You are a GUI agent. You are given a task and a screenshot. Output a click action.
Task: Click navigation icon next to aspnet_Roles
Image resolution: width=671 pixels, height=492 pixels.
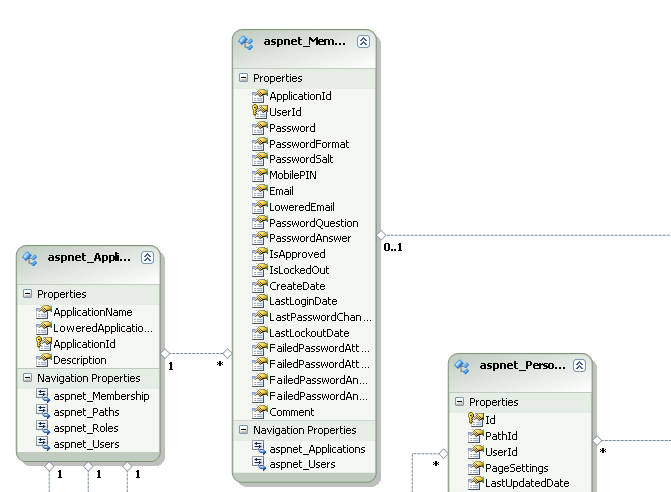[43, 427]
